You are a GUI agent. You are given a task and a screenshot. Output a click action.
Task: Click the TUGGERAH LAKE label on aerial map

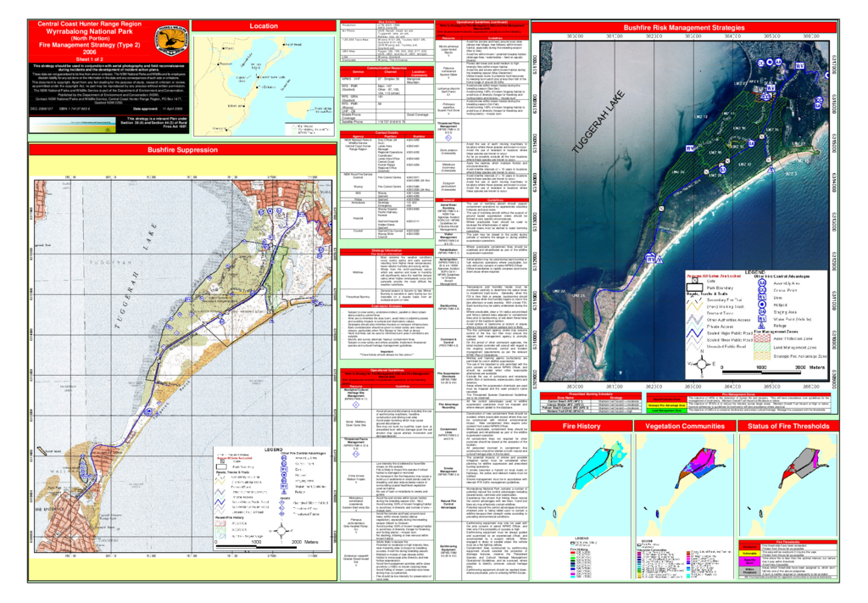(599, 122)
